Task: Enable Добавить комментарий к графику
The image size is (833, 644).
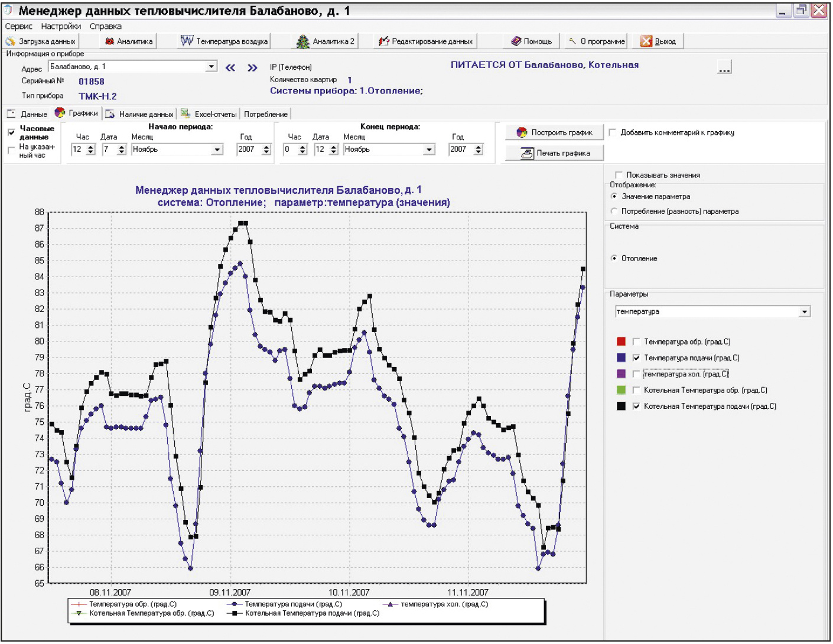Action: click(613, 132)
